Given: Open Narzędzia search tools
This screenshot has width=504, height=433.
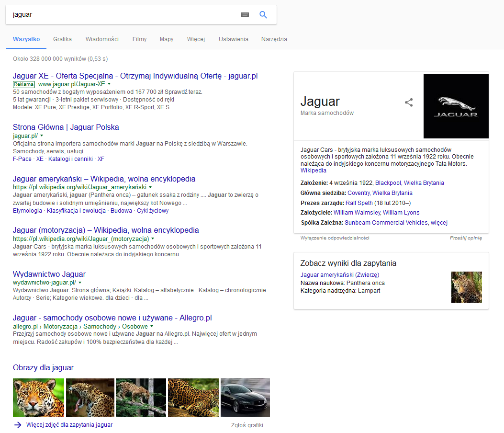Looking at the screenshot, I should click(274, 39).
